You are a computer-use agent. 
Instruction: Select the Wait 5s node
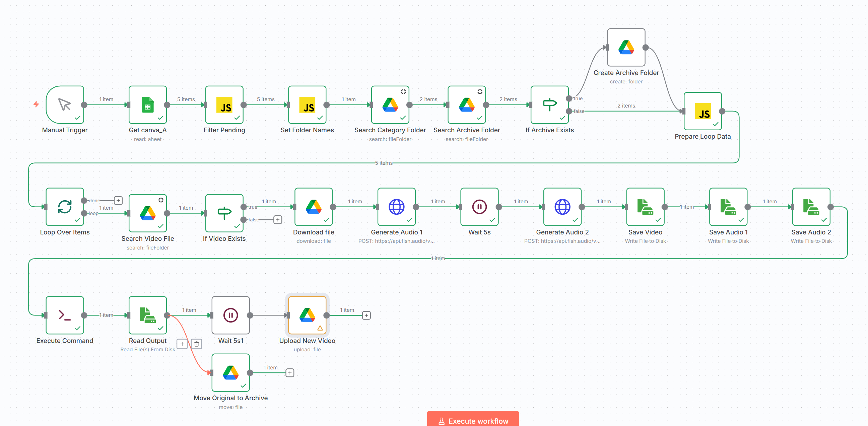[x=479, y=206]
